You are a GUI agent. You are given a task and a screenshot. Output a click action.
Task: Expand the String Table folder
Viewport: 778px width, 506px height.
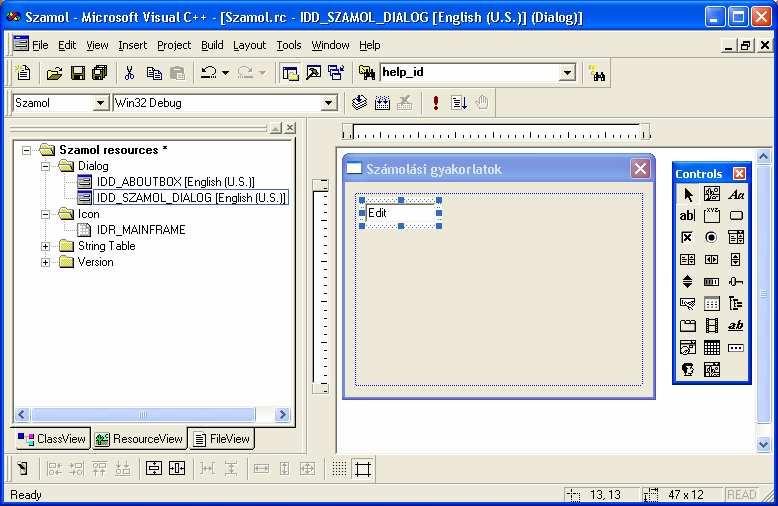pos(45,246)
